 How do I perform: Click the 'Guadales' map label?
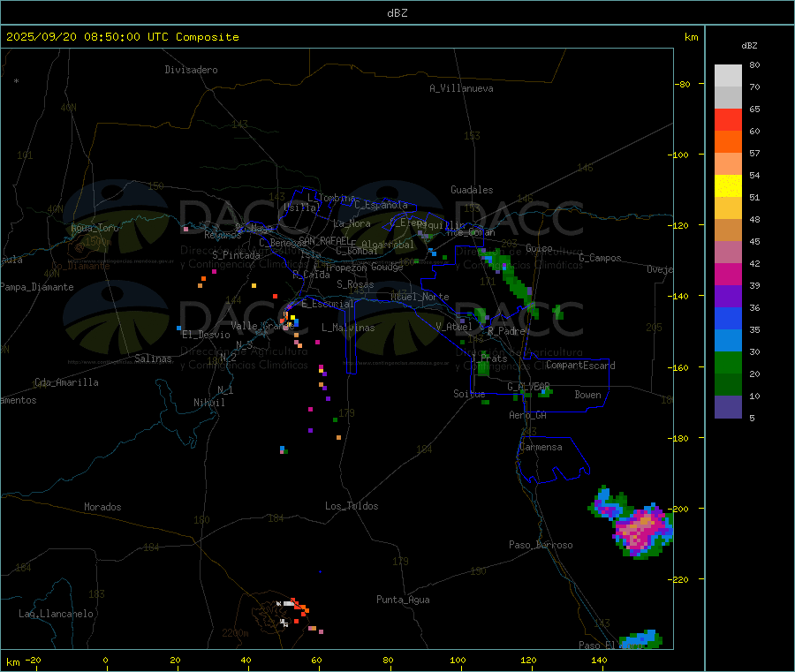click(x=472, y=190)
